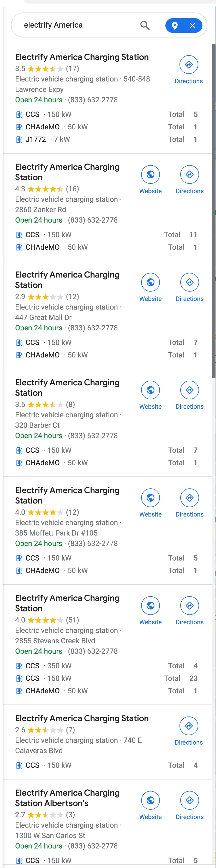Click the search magnifier icon
Image resolution: width=216 pixels, height=868 pixels.
tap(145, 25)
